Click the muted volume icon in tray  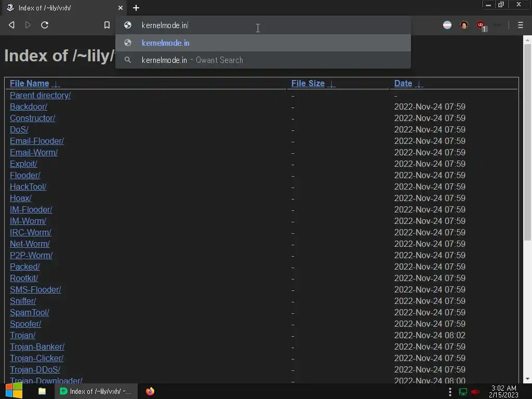tap(475, 392)
